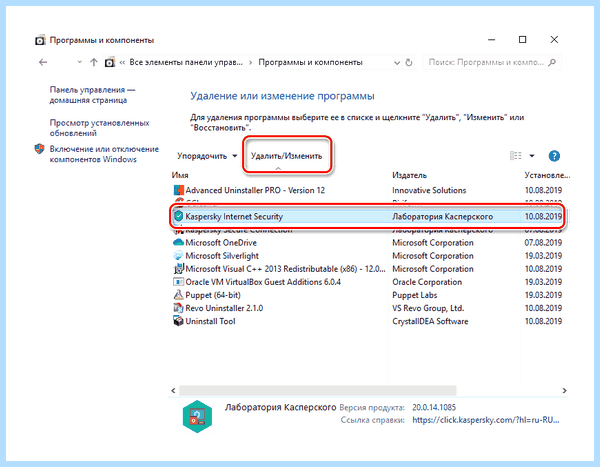Select Microsoft OneDrive entry
The height and width of the screenshot is (467, 600).
point(367,243)
